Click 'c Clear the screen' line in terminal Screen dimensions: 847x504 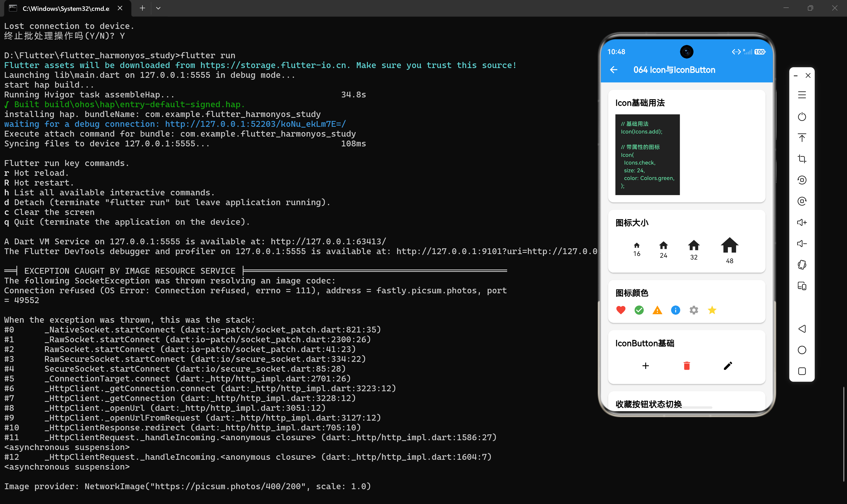(x=49, y=212)
